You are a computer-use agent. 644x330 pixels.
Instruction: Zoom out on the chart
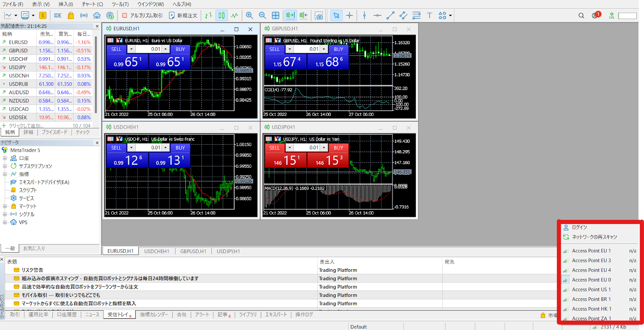[262, 15]
